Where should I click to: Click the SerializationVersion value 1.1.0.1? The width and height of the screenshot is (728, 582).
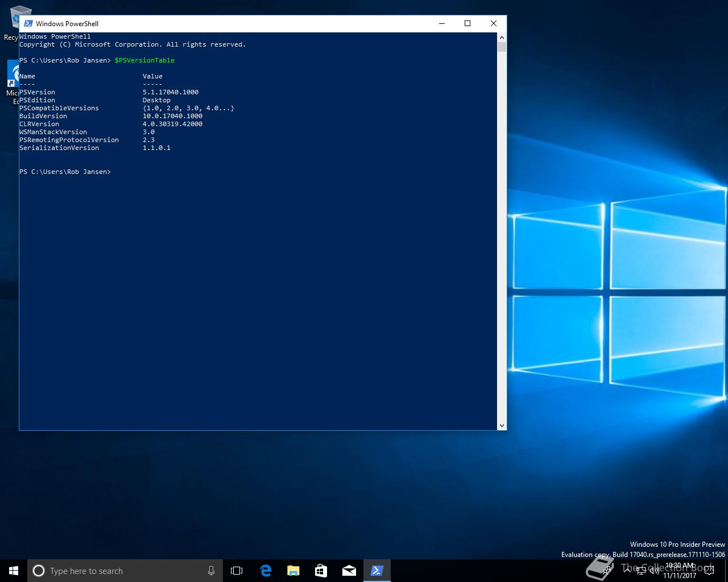tap(156, 148)
